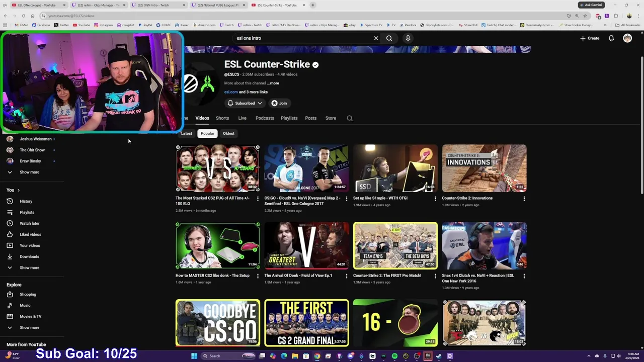Open Most Stacked CS2 PUG video thumbnail
Image resolution: width=644 pixels, height=362 pixels.
pyautogui.click(x=218, y=168)
